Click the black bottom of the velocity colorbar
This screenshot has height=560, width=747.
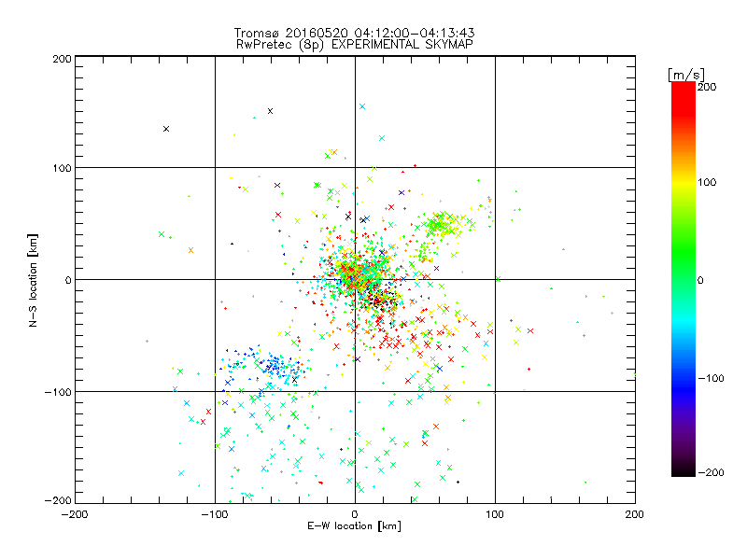point(684,471)
